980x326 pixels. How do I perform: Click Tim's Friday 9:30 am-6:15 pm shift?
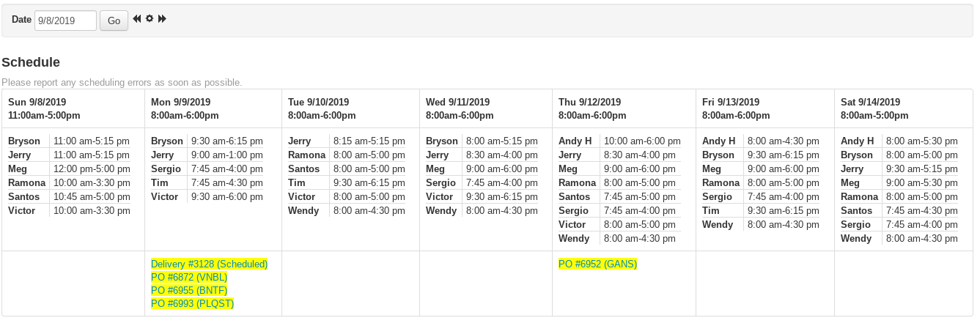point(783,210)
